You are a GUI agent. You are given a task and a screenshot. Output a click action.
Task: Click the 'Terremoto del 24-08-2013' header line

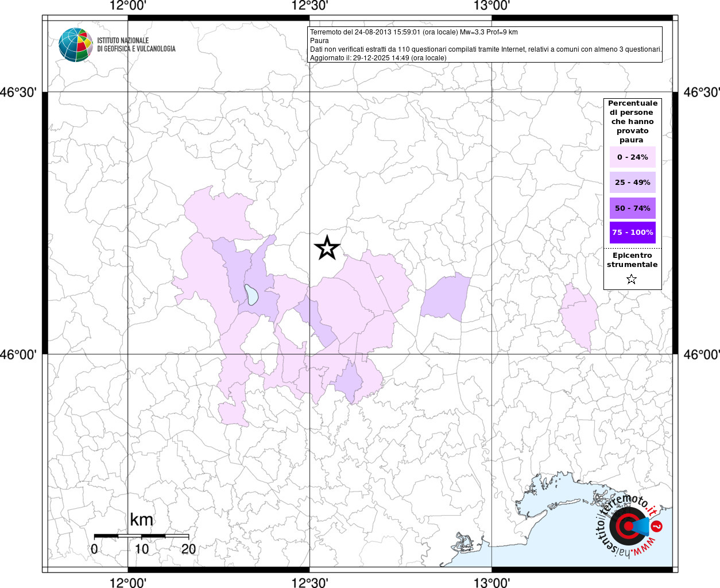click(414, 32)
